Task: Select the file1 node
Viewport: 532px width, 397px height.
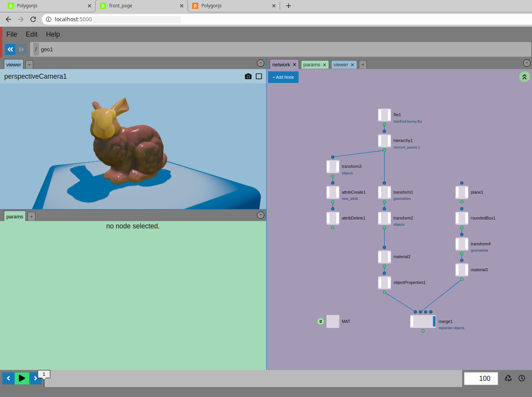Action: pyautogui.click(x=384, y=115)
